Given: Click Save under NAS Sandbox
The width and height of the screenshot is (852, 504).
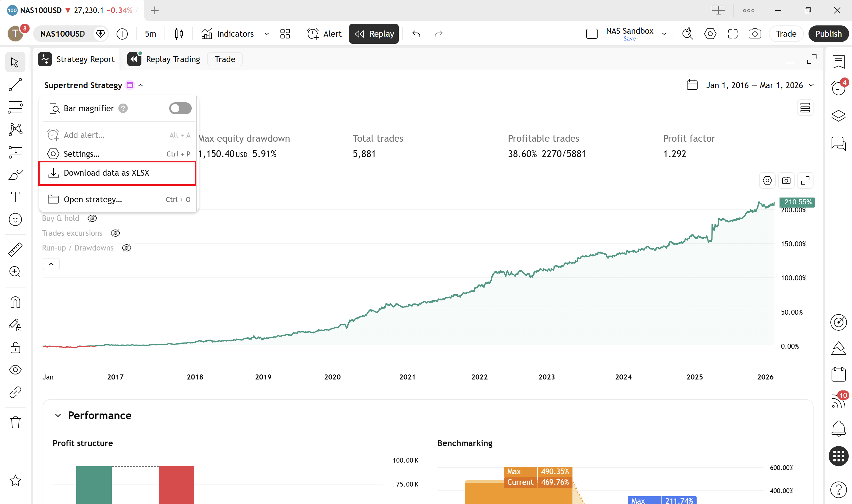Looking at the screenshot, I should coord(630,38).
